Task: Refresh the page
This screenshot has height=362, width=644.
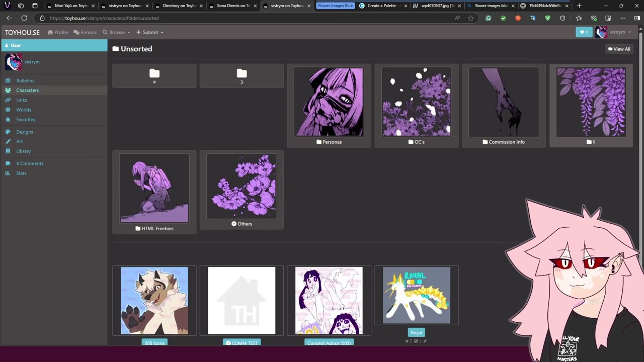Action: tap(24, 18)
